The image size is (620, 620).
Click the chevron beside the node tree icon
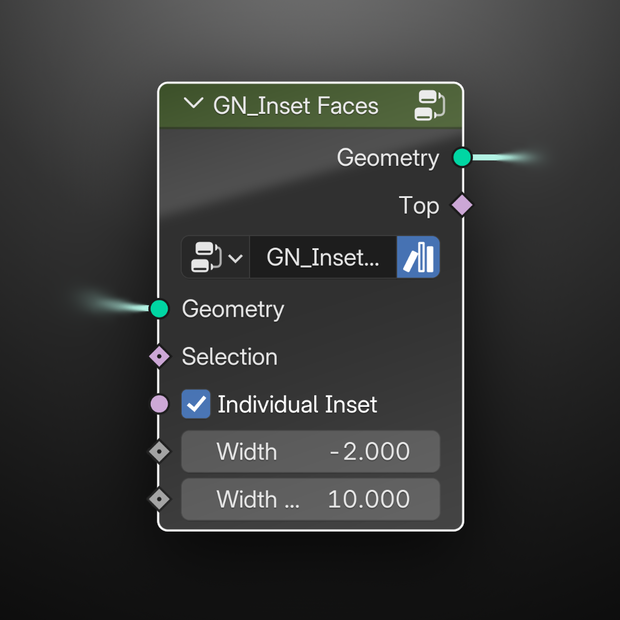click(x=236, y=258)
